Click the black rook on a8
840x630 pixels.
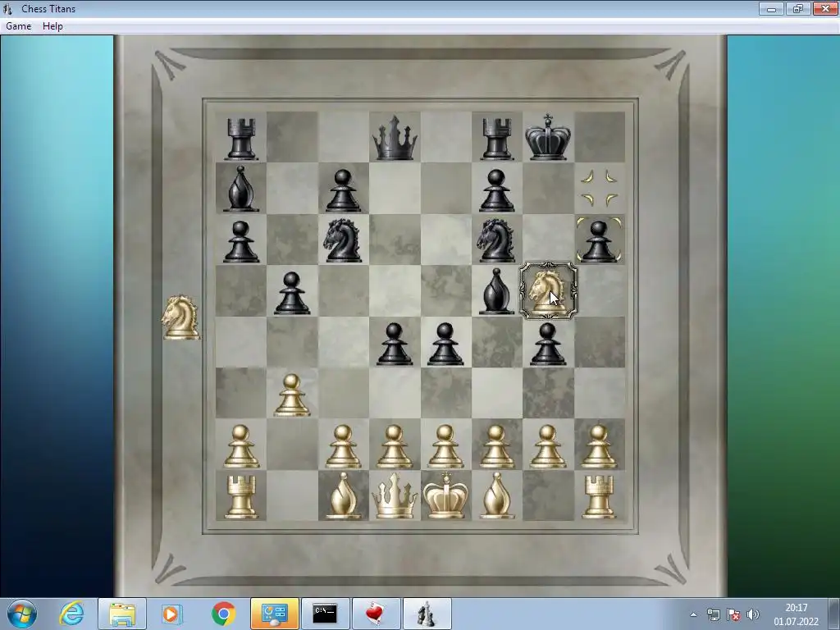click(x=241, y=139)
